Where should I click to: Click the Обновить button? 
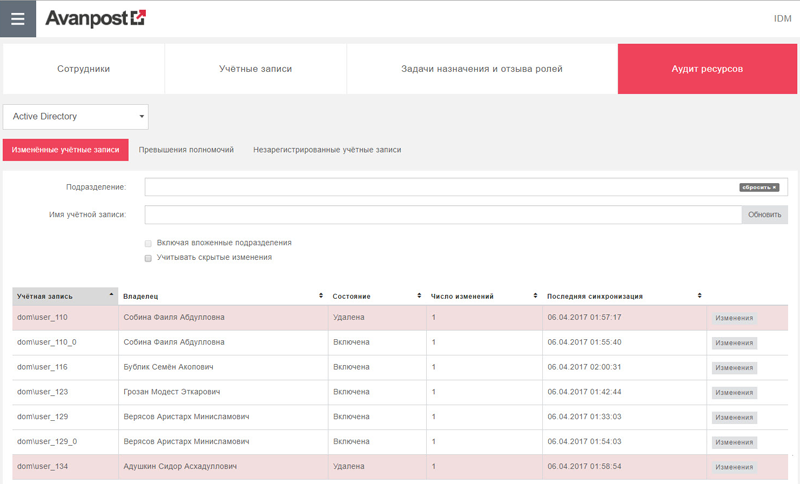pos(764,215)
